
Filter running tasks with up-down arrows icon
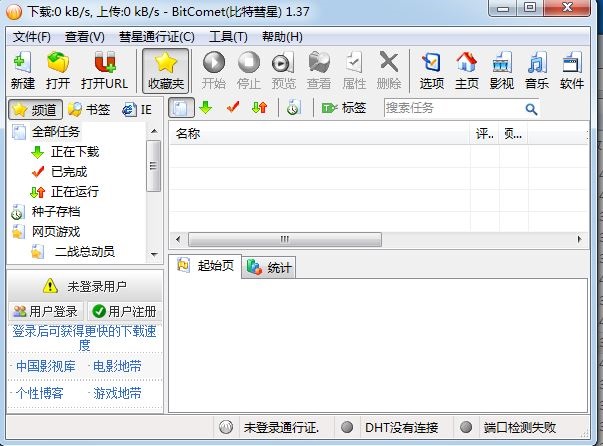[260, 108]
